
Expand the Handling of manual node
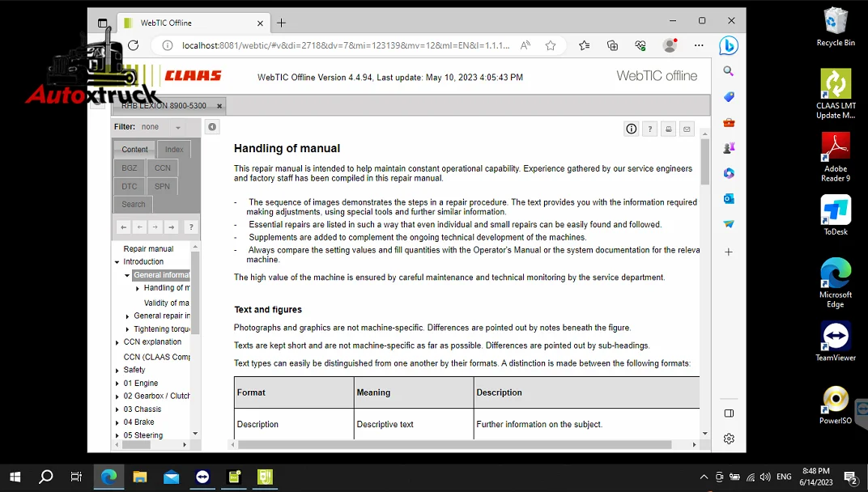pos(138,288)
